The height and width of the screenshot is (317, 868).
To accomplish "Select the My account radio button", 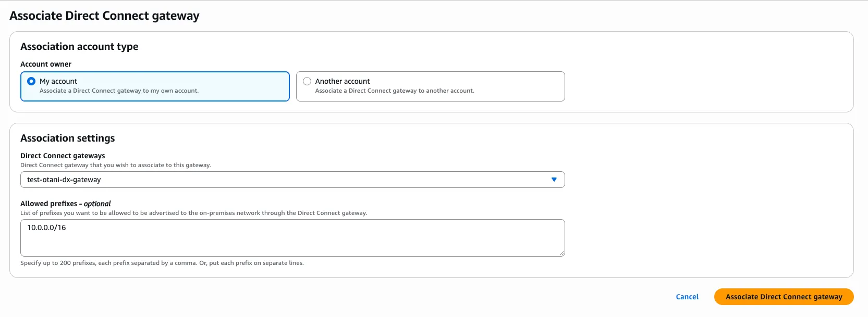I will click(x=31, y=81).
